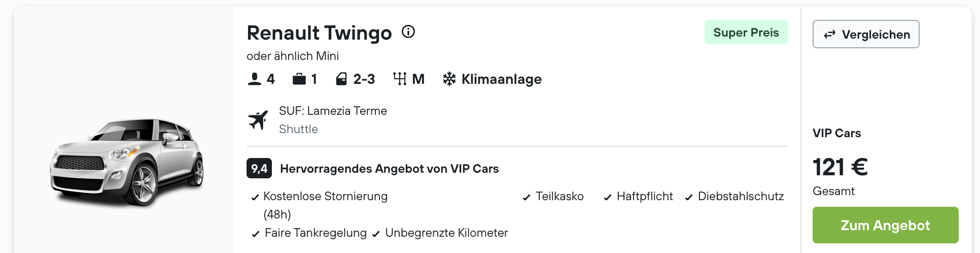Click the compare arrows icon in Vergleichen
This screenshot has height=253, width=980.
point(830,34)
